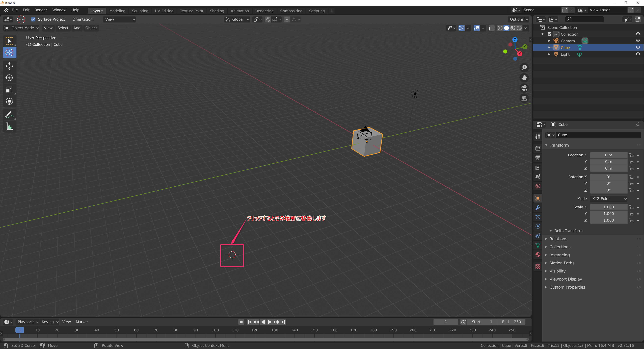Open the Add menu in viewport header
This screenshot has width=644, height=349.
77,28
